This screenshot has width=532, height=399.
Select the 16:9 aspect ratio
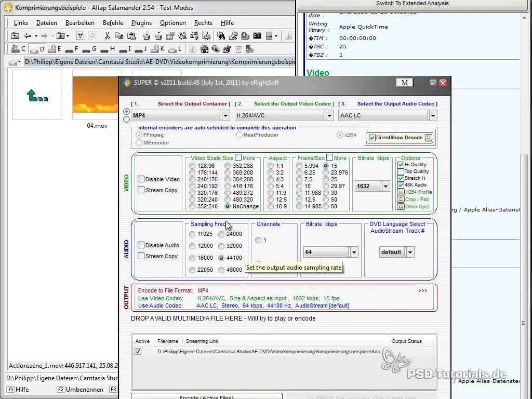[x=270, y=206]
